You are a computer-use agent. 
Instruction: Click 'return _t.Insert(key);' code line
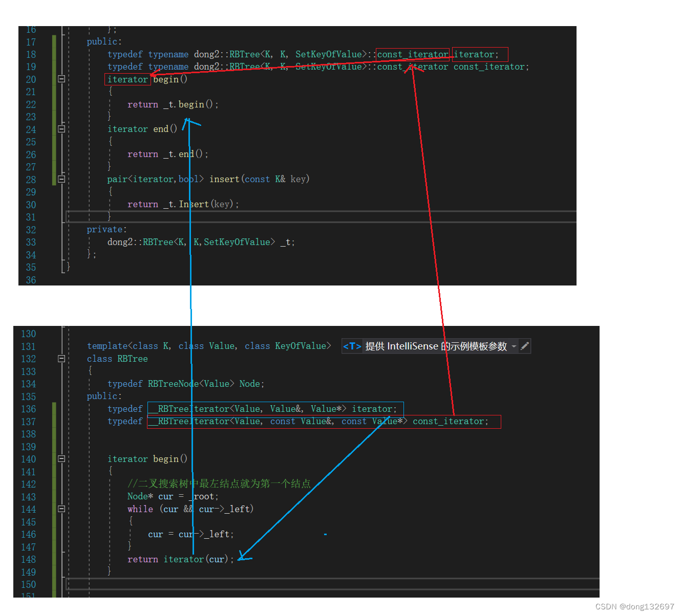pos(183,204)
